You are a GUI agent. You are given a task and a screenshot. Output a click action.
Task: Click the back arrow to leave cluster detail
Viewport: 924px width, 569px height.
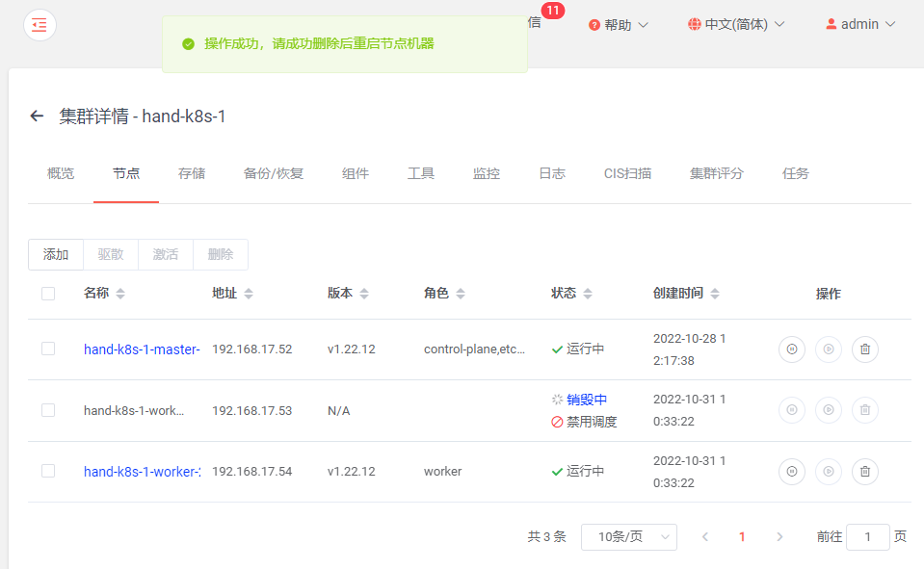(x=36, y=115)
